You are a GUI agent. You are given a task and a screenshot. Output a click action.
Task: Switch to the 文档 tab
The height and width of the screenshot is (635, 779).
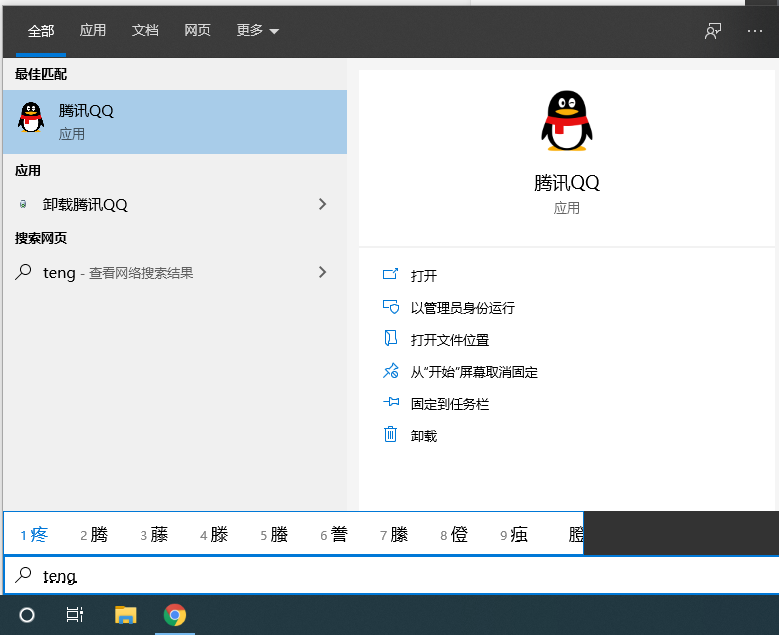click(145, 31)
